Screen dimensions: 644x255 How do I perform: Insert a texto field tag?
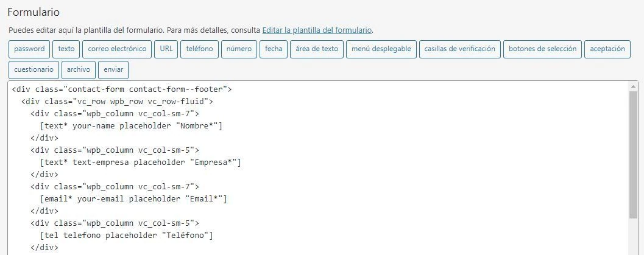click(66, 49)
